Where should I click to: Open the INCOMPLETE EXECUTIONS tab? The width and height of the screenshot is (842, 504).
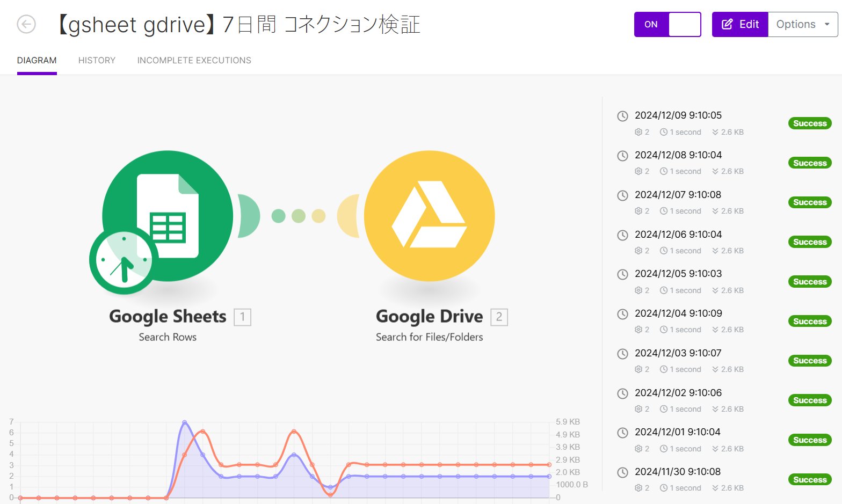click(x=194, y=60)
